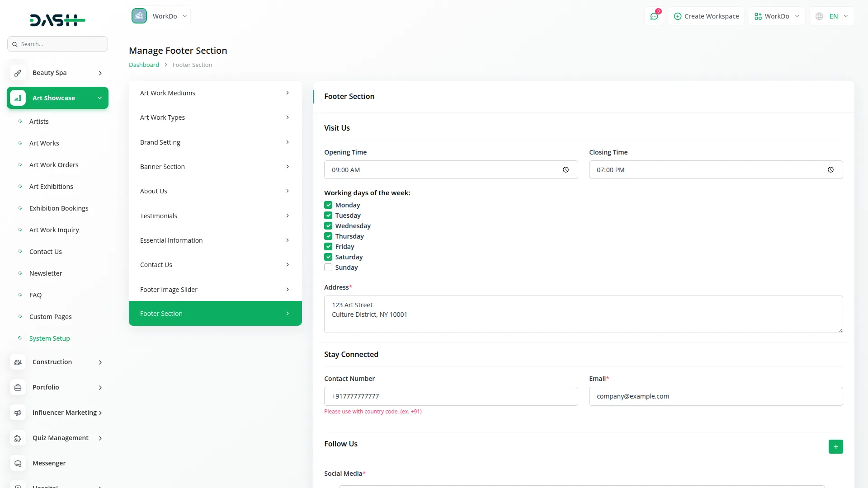Click into the Contact Number field

(451, 396)
